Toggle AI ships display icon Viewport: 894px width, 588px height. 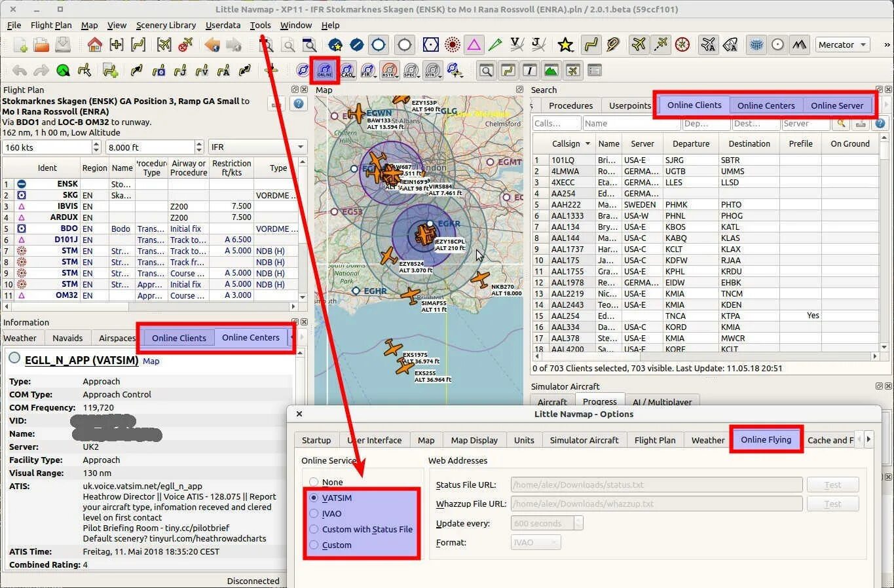(730, 45)
